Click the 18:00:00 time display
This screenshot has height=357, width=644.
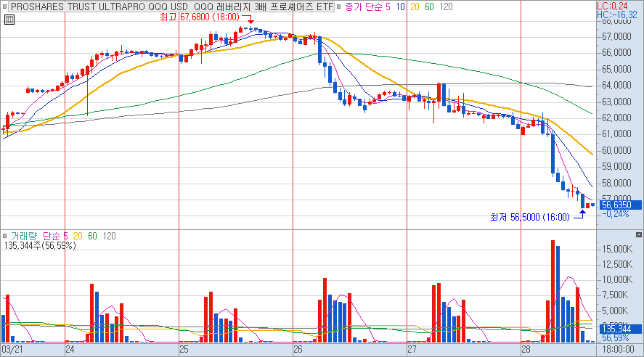(618, 350)
